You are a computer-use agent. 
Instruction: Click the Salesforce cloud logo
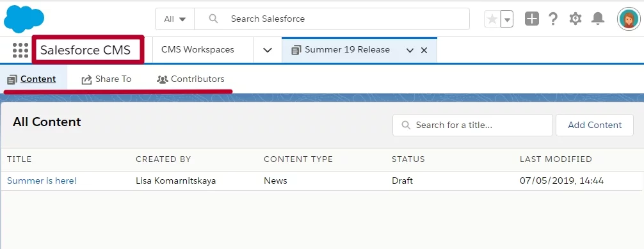pos(24,19)
